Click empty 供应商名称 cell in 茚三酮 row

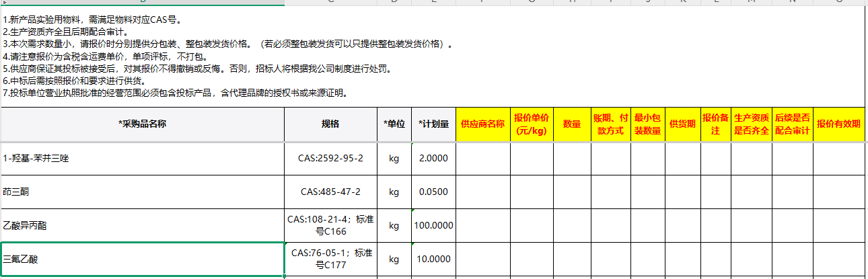click(x=482, y=192)
